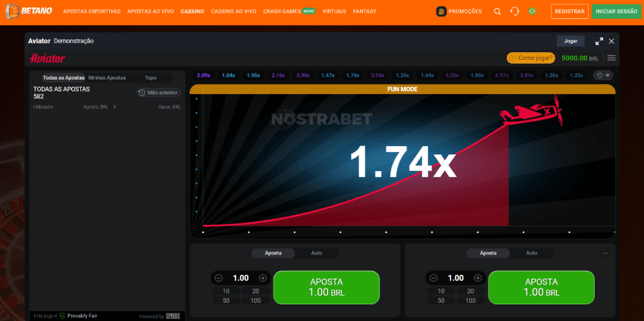
Task: Expand the round history dropdown
Action: (x=603, y=76)
